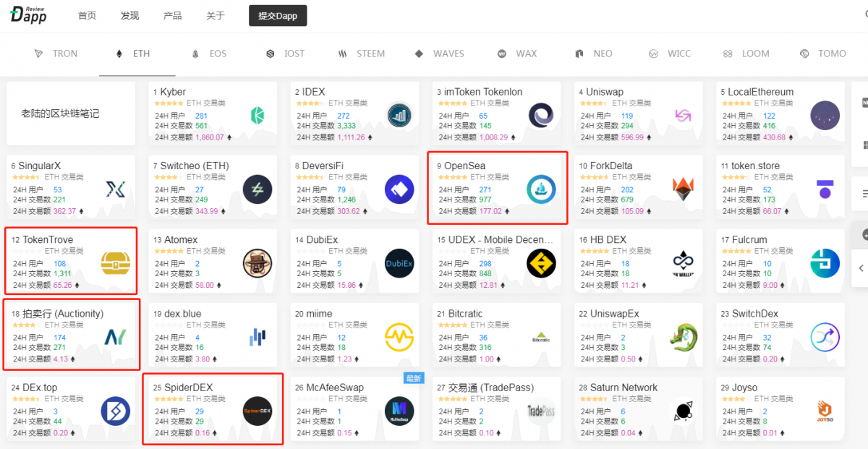Screen dimensions: 868x449
Task: Select the SwitchDex circular logo
Action: (x=825, y=338)
